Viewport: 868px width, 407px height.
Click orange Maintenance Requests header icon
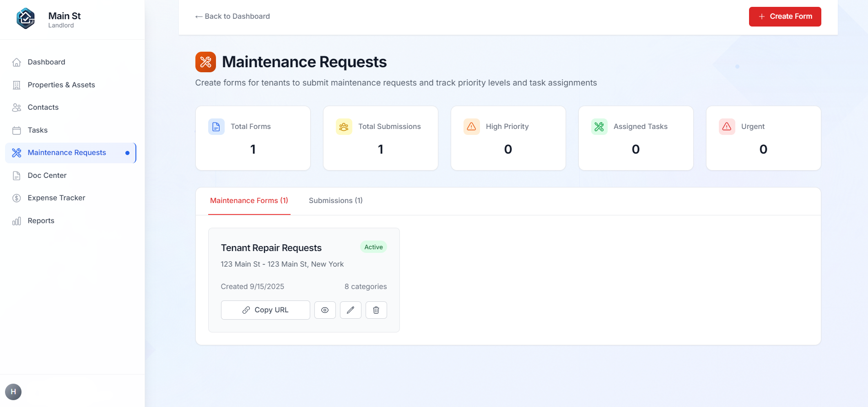point(205,62)
